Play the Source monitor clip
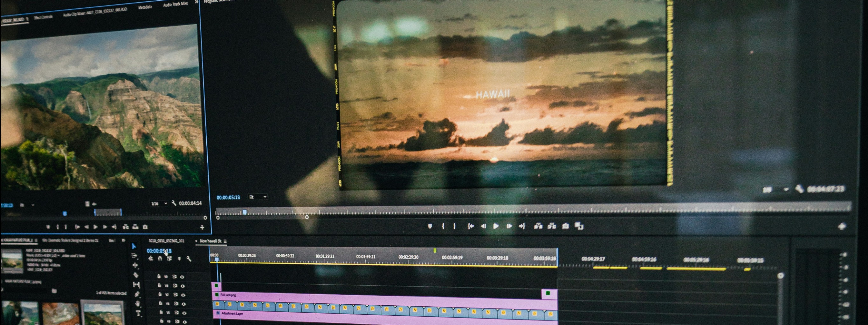The height and width of the screenshot is (325, 868). coord(96,227)
